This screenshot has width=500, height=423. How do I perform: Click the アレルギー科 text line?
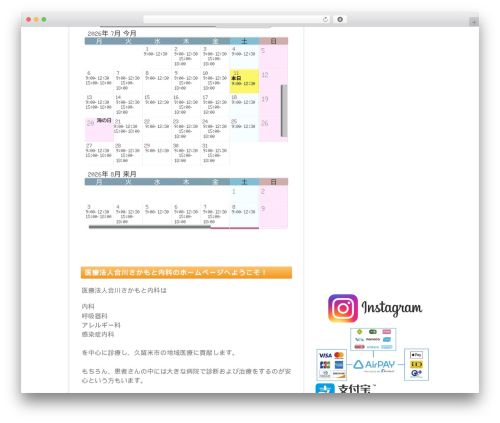[101, 325]
